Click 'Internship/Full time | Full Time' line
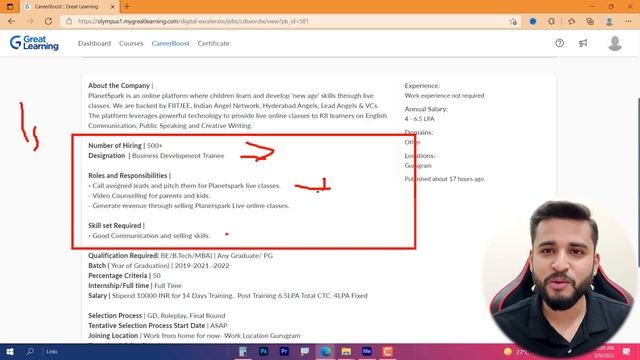 click(x=135, y=285)
